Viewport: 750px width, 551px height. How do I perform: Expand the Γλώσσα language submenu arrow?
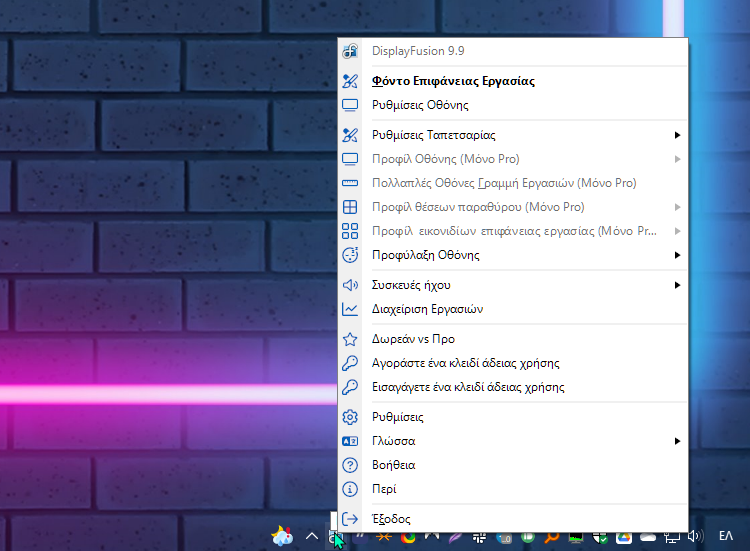(677, 441)
